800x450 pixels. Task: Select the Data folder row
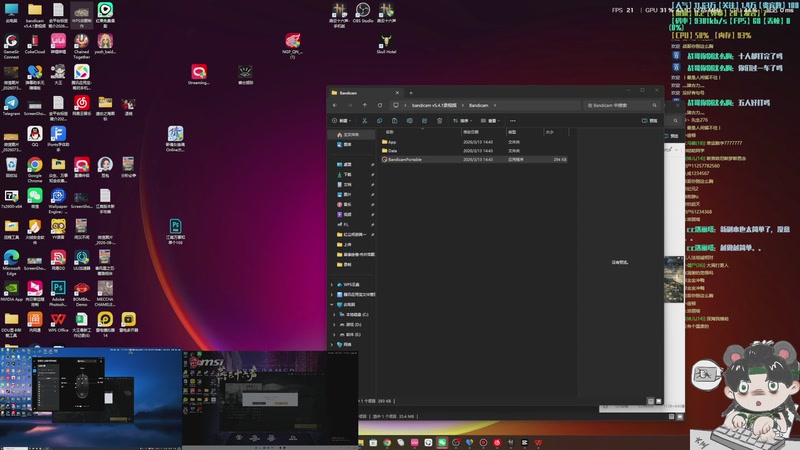coord(474,151)
